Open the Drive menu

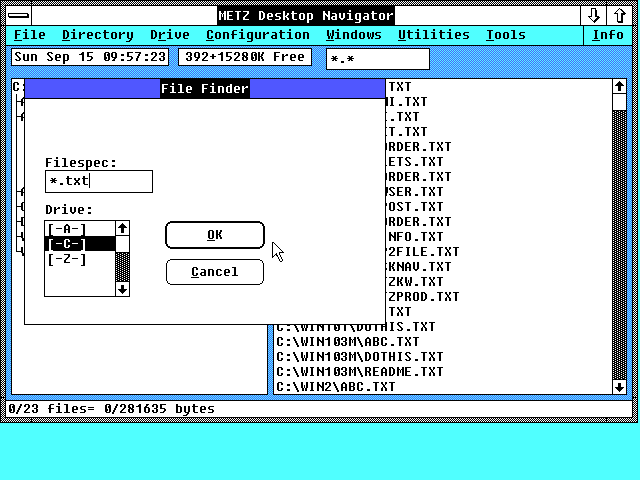click(x=170, y=35)
